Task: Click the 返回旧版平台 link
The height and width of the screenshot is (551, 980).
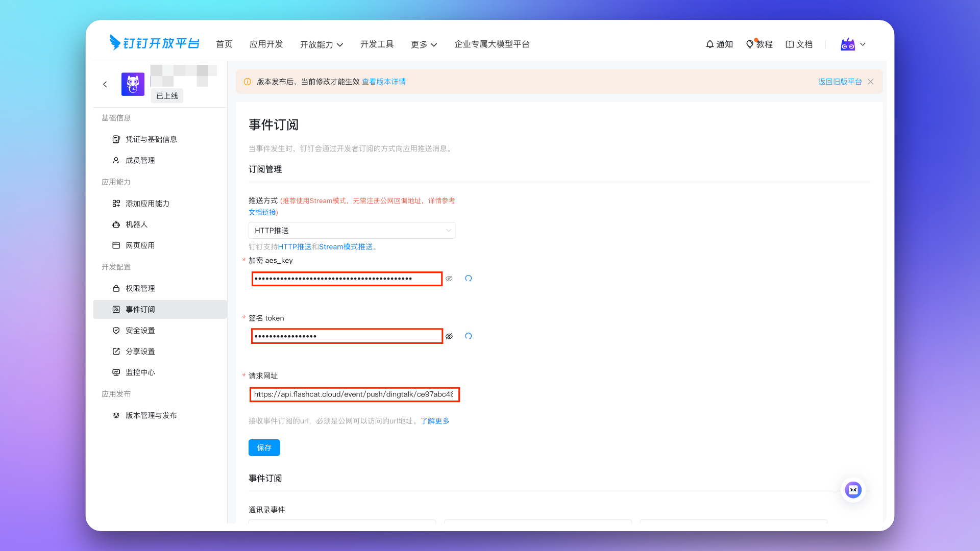Action: (x=840, y=82)
